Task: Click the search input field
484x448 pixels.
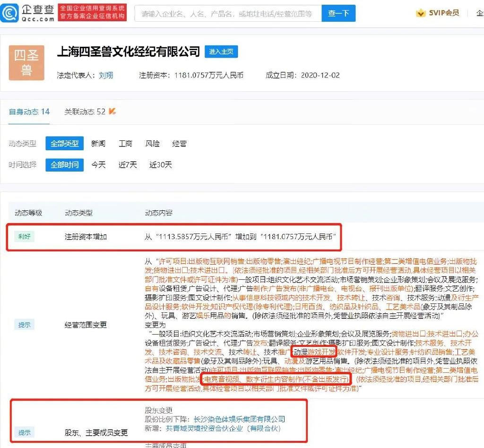Action: pyautogui.click(x=228, y=13)
